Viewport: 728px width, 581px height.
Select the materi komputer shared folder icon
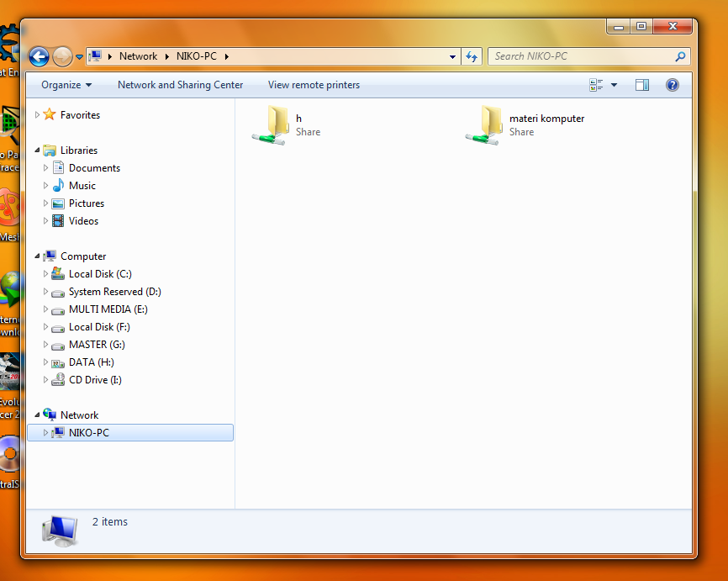(x=483, y=125)
